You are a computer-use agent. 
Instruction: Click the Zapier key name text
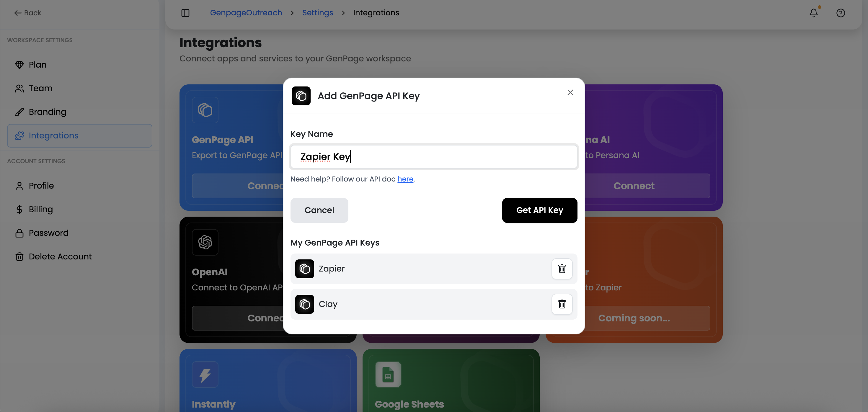(x=332, y=269)
